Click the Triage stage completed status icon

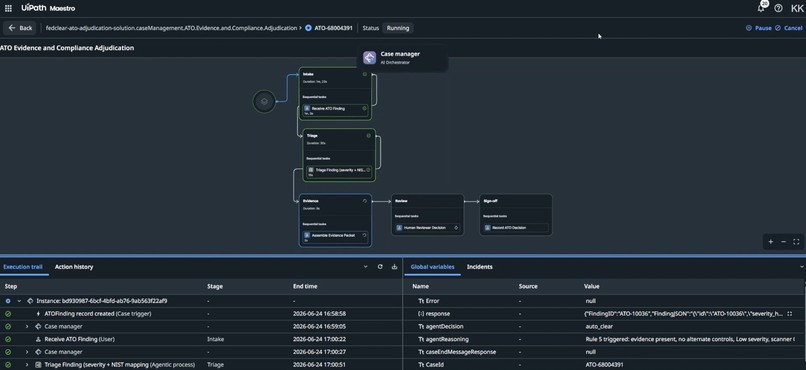pos(369,136)
